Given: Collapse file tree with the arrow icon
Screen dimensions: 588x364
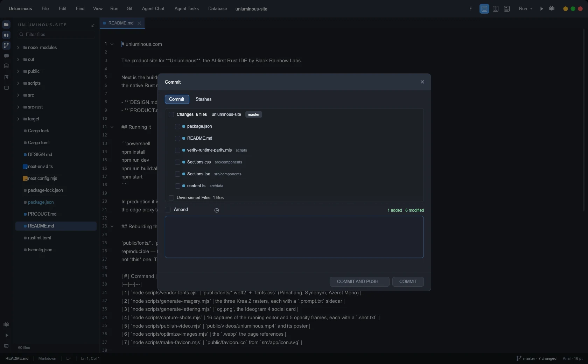Looking at the screenshot, I should tap(93, 25).
